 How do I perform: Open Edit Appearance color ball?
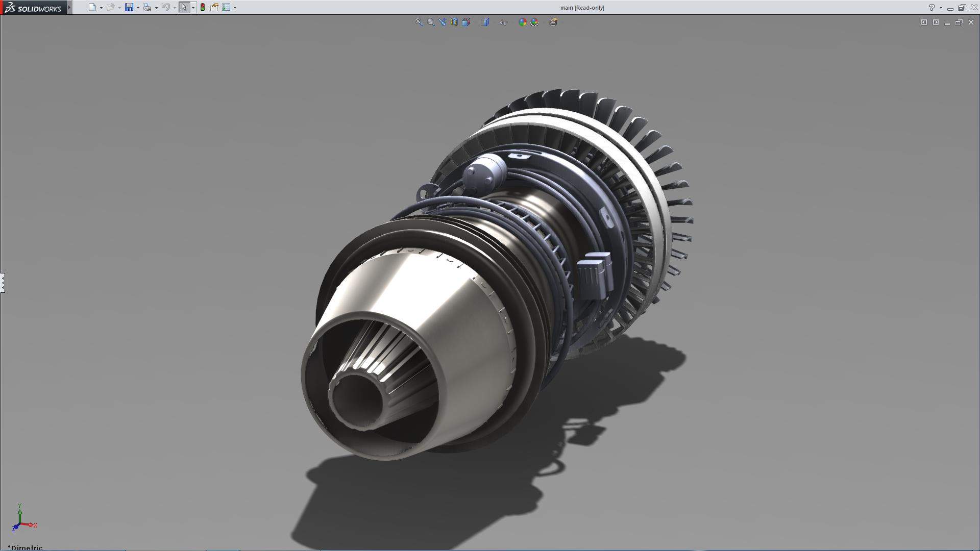click(x=522, y=22)
